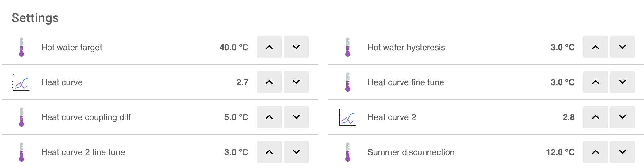Click the Summer disconnection thermometer icon
This screenshot has height=168, width=644.
tap(348, 152)
